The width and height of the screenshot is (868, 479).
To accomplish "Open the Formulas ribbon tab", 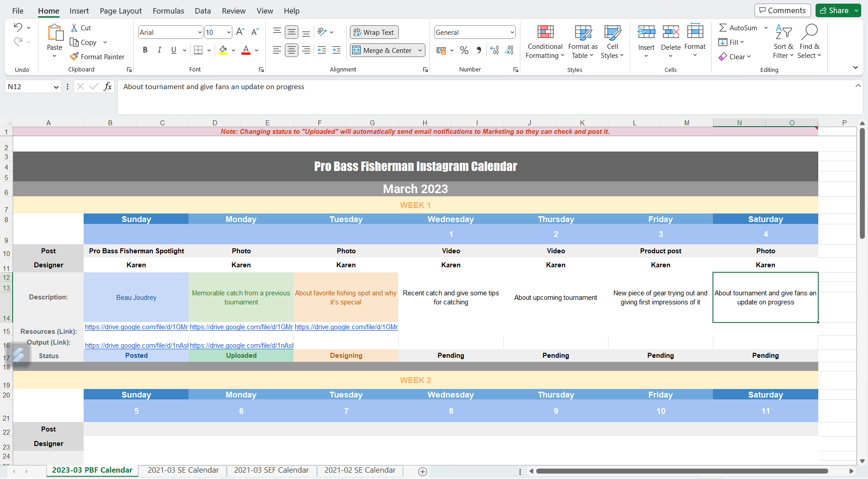I will click(x=168, y=11).
